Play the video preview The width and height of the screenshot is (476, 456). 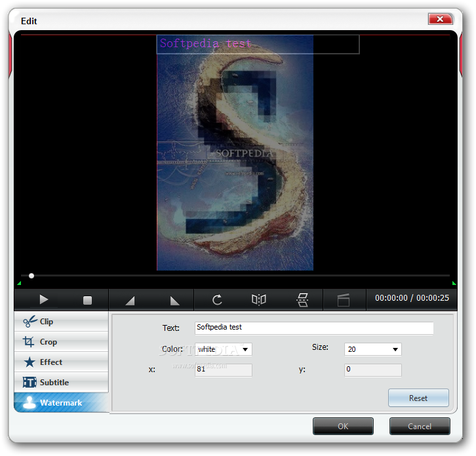44,300
